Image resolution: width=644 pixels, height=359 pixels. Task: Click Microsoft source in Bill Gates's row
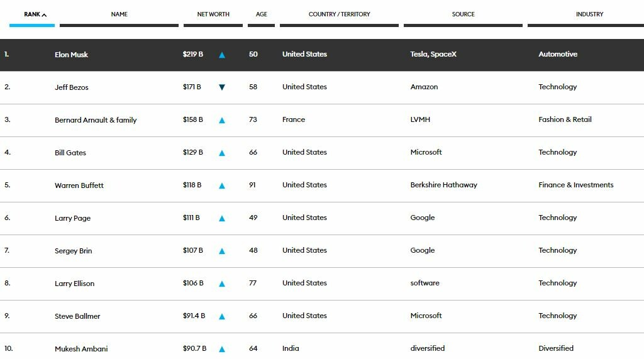click(426, 152)
